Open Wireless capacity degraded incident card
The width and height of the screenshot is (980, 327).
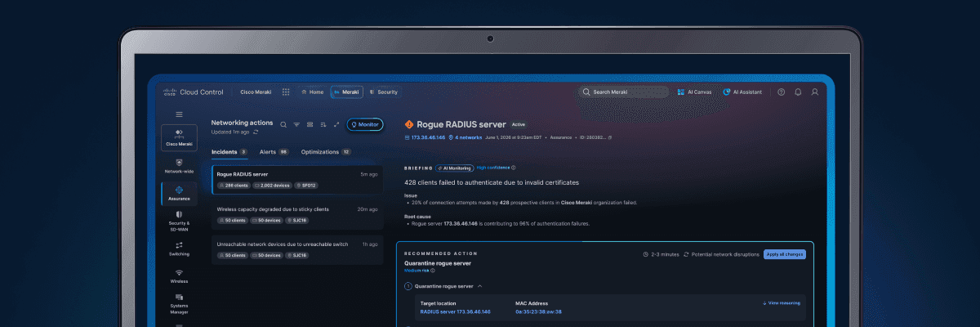[297, 214]
